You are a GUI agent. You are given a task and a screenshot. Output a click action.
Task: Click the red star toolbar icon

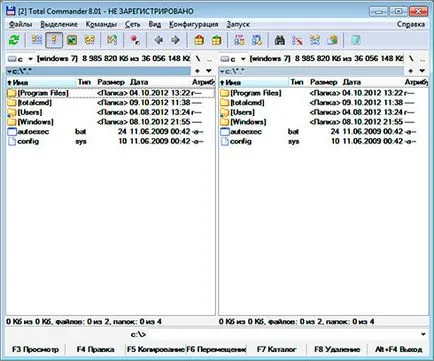pyautogui.click(x=135, y=40)
